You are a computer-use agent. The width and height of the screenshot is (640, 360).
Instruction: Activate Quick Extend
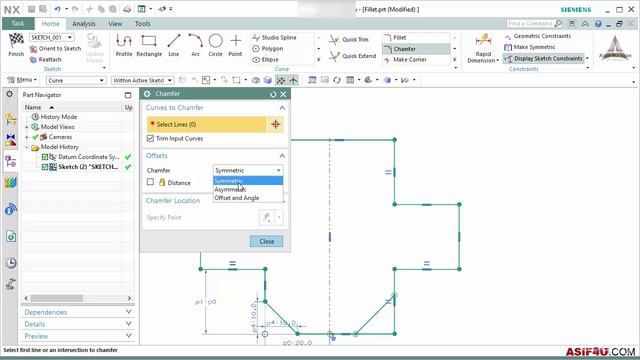(353, 56)
